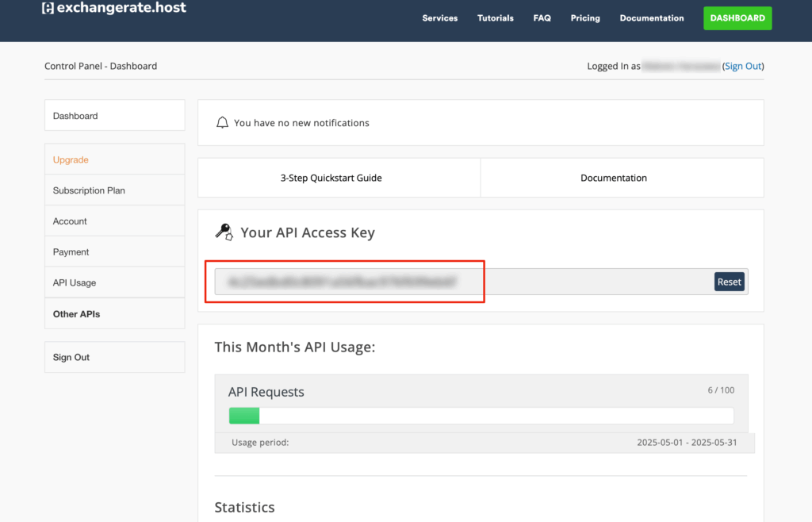The height and width of the screenshot is (522, 812).
Task: Select Dashboard in the sidebar
Action: click(x=75, y=116)
